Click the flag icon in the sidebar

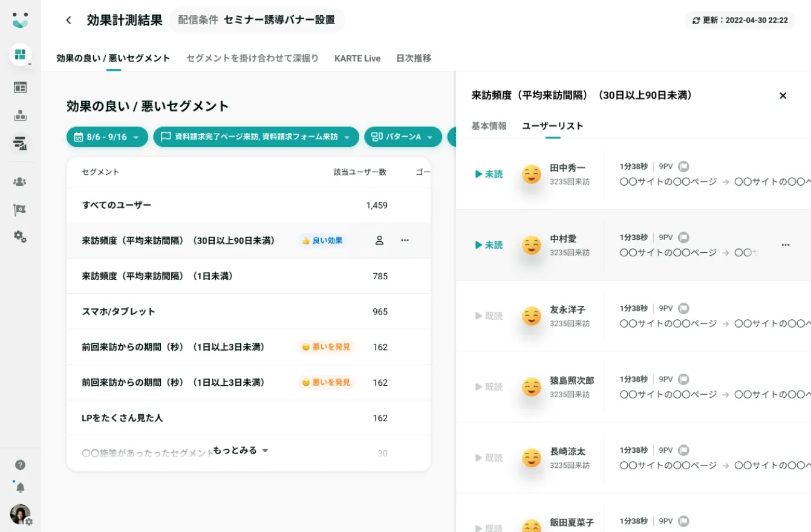[20, 209]
